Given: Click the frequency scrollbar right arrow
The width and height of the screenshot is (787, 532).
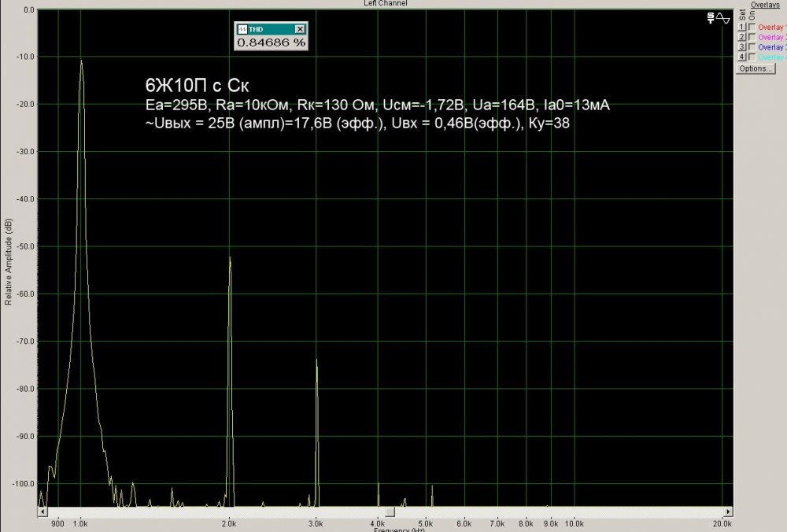Looking at the screenshot, I should click(729, 512).
